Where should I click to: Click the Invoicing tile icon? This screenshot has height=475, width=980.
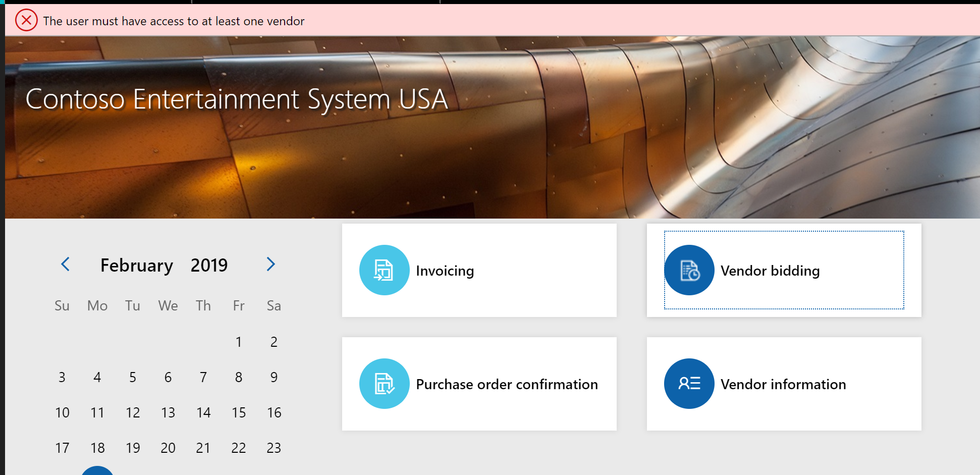pyautogui.click(x=384, y=270)
